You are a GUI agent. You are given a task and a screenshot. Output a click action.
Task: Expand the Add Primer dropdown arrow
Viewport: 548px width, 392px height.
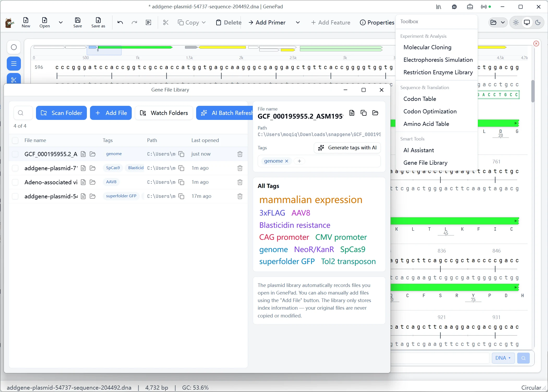click(x=298, y=22)
